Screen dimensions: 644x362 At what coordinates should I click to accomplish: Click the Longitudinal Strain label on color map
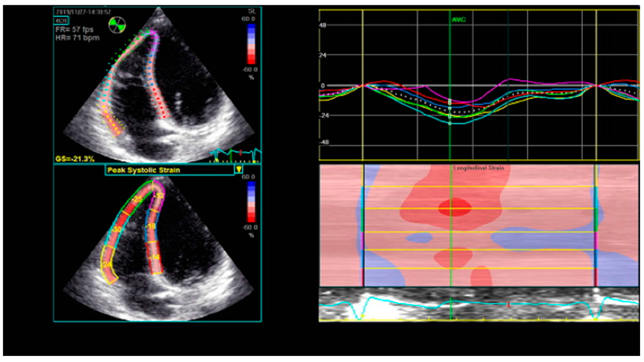click(478, 168)
